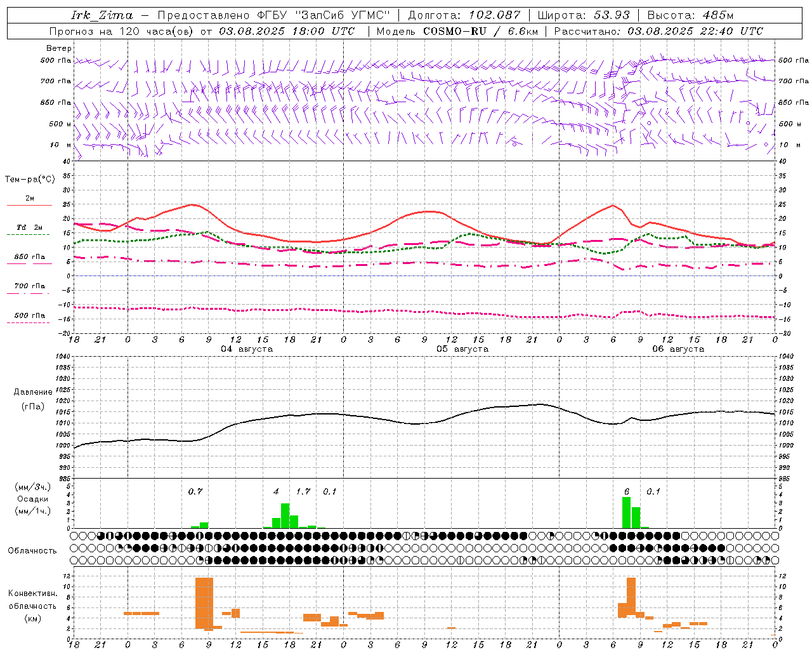812x650 pixels.
Task: Click the "04 августа" date label
Action: point(247,349)
